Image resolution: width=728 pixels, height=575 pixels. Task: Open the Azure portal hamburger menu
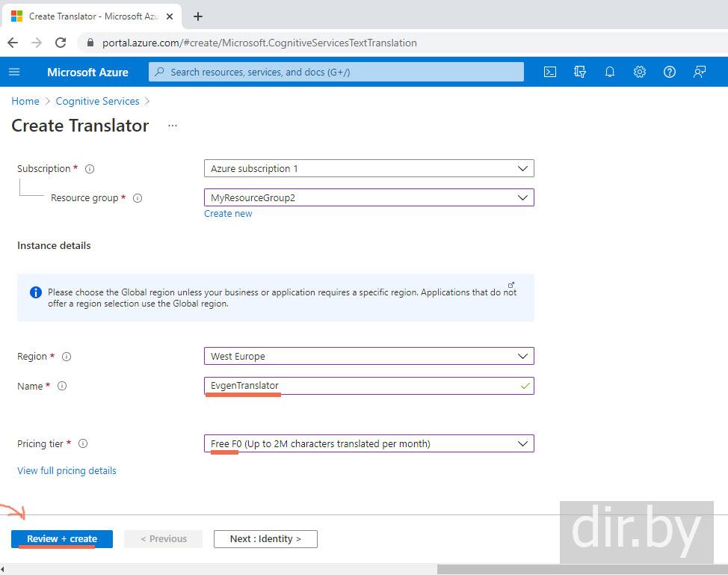click(14, 72)
